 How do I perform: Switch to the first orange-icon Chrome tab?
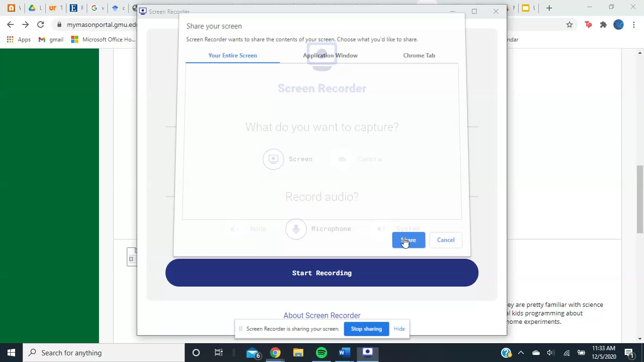coord(11,8)
